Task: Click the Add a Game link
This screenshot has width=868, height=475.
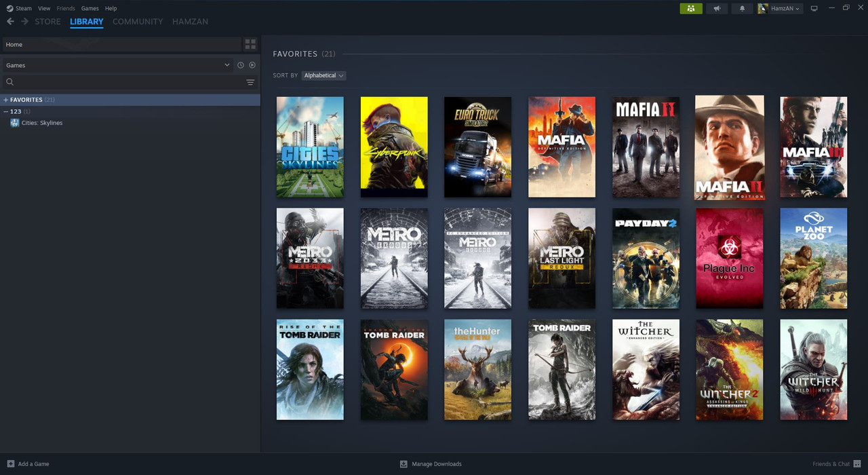Action: click(x=33, y=464)
